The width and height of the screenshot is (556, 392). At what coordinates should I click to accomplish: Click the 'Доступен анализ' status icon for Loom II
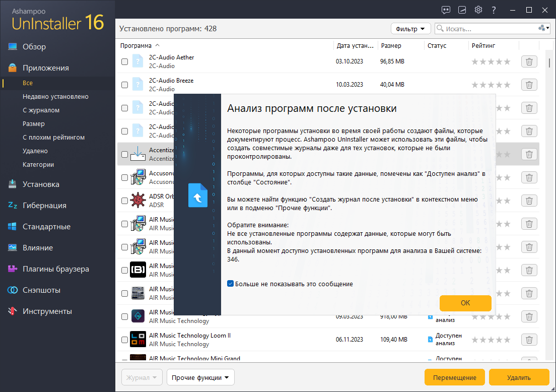click(430, 340)
